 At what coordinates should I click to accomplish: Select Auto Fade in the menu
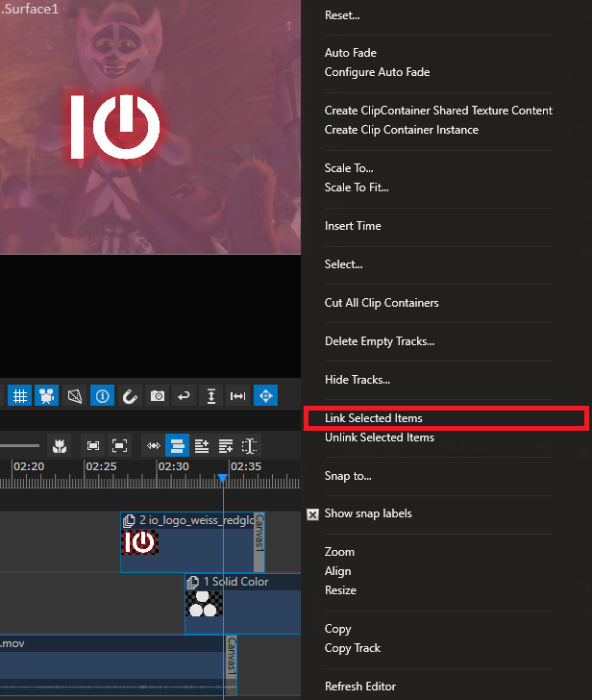(351, 53)
